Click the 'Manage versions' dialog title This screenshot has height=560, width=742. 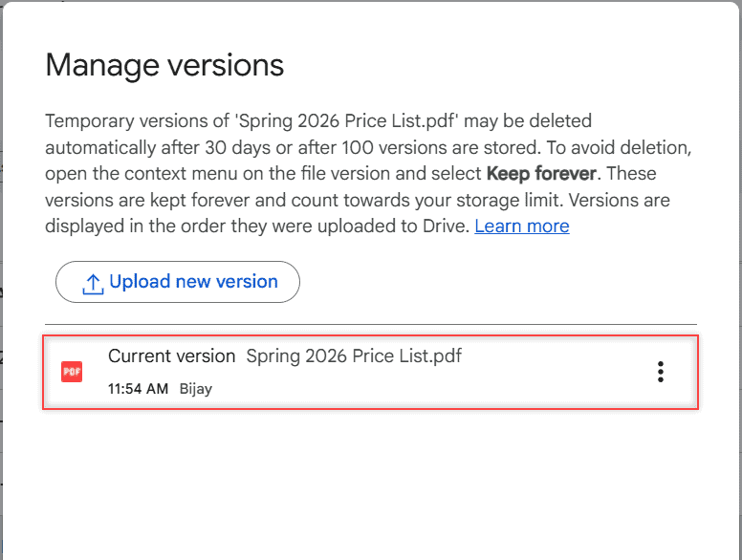coord(164,65)
